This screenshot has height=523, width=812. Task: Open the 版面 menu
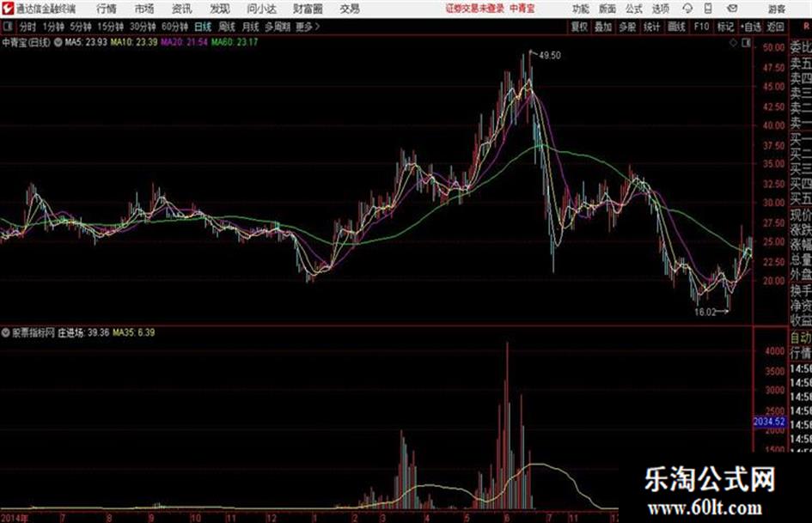(607, 9)
